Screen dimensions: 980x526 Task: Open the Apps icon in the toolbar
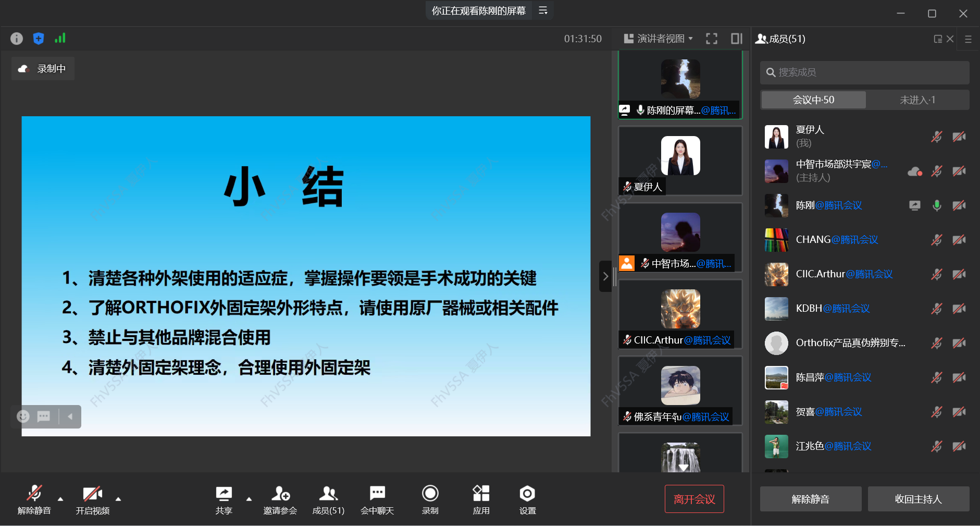(481, 499)
